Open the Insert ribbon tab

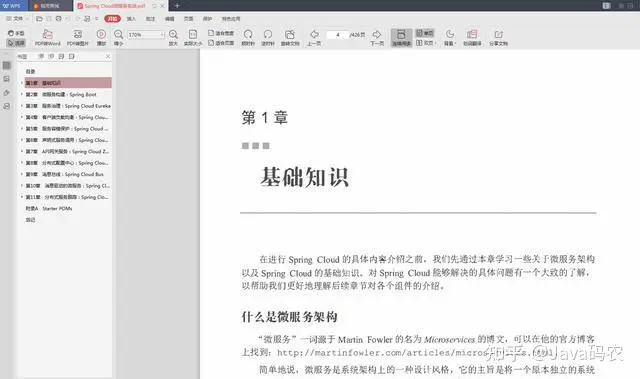pyautogui.click(x=131, y=19)
